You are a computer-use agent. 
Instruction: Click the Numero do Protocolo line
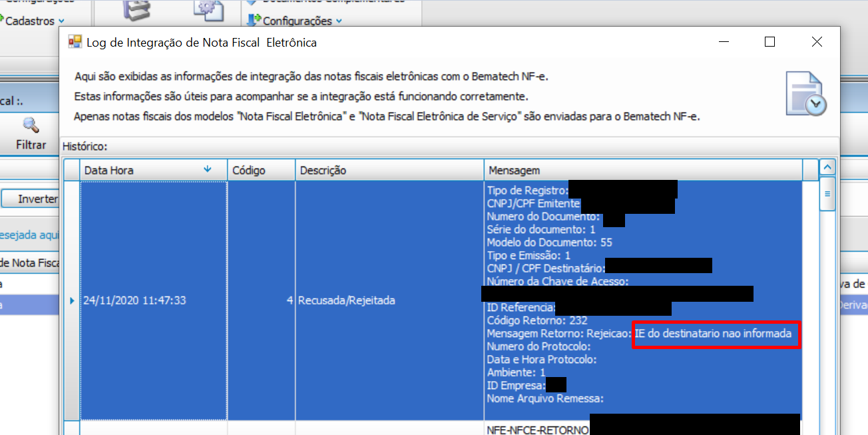[539, 346]
